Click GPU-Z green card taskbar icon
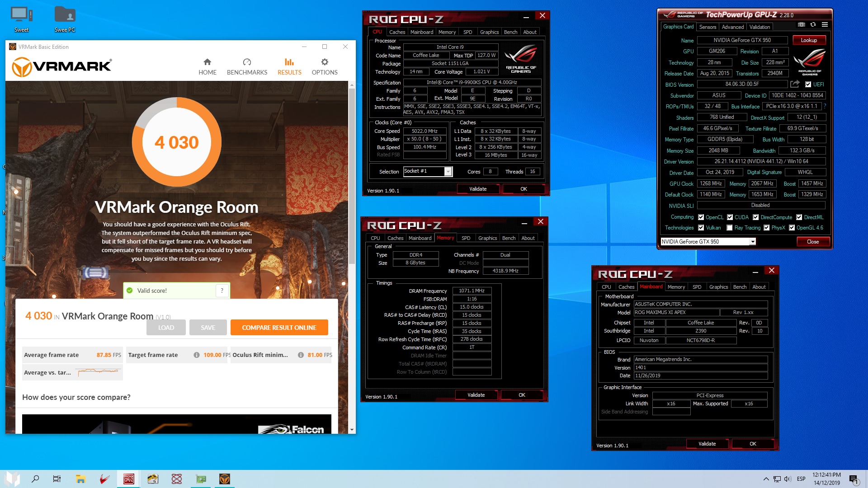Image resolution: width=868 pixels, height=488 pixels. click(201, 479)
